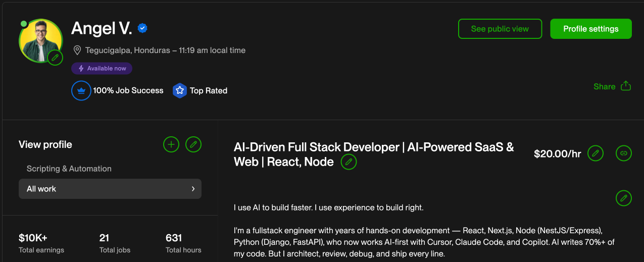Edit profile photo pencil icon

tap(56, 58)
